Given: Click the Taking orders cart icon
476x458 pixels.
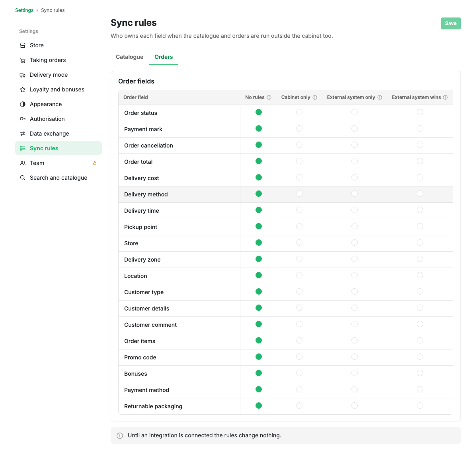Looking at the screenshot, I should pos(22,60).
